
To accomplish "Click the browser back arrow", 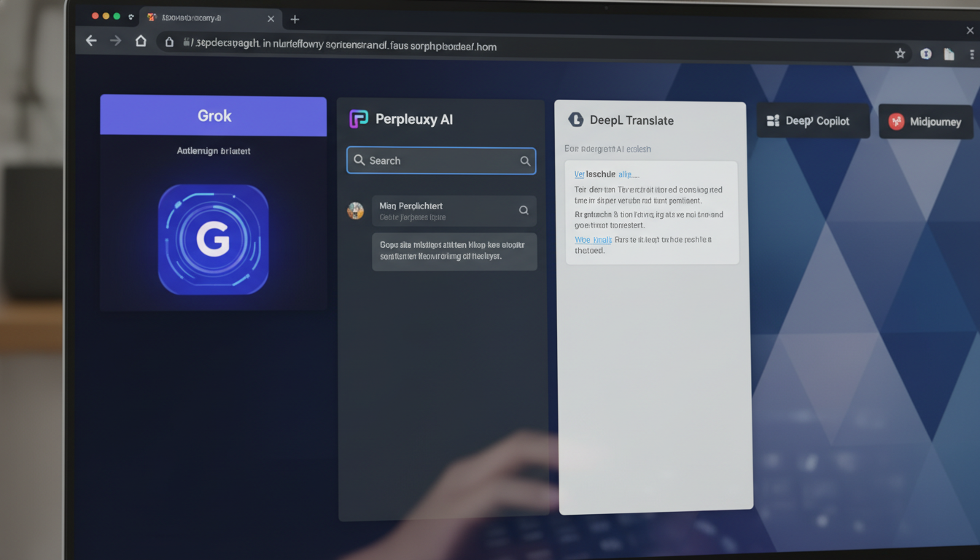I will pyautogui.click(x=91, y=41).
